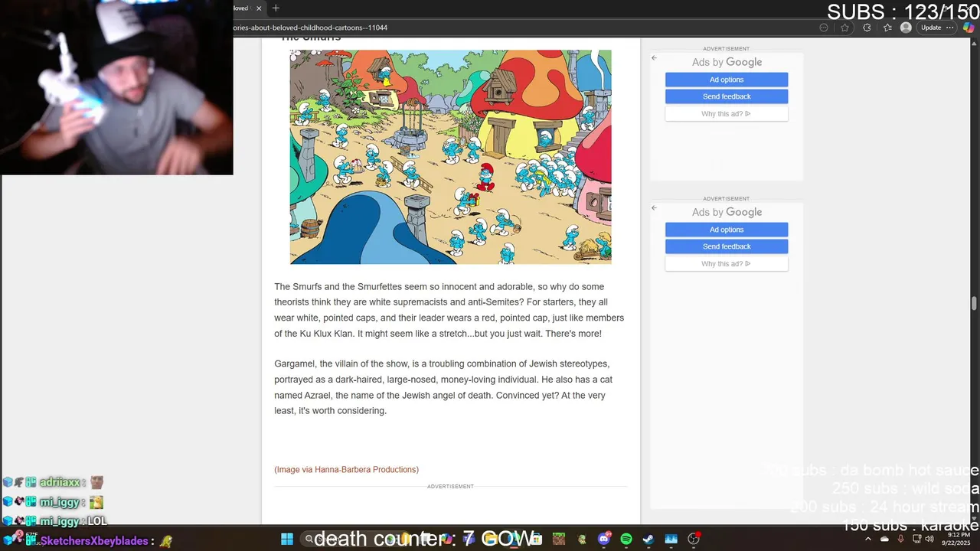
Task: Open the green character icon next to Minecraft
Action: [x=582, y=539]
